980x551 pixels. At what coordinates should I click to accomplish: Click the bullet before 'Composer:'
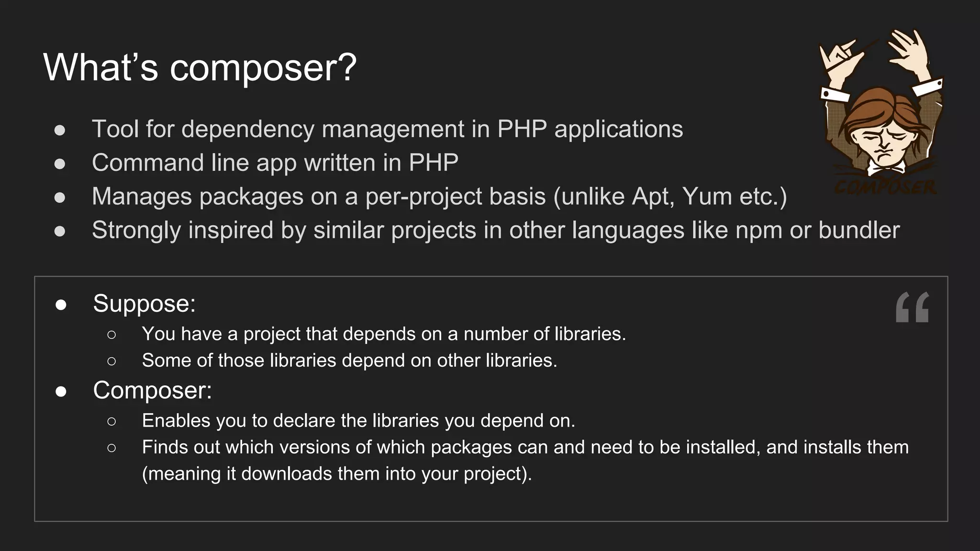(61, 392)
